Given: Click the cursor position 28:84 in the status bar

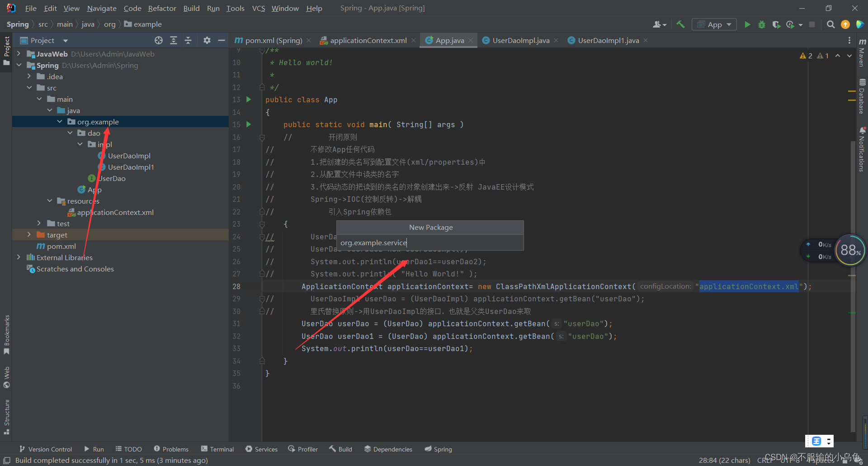Looking at the screenshot, I should pos(724,460).
